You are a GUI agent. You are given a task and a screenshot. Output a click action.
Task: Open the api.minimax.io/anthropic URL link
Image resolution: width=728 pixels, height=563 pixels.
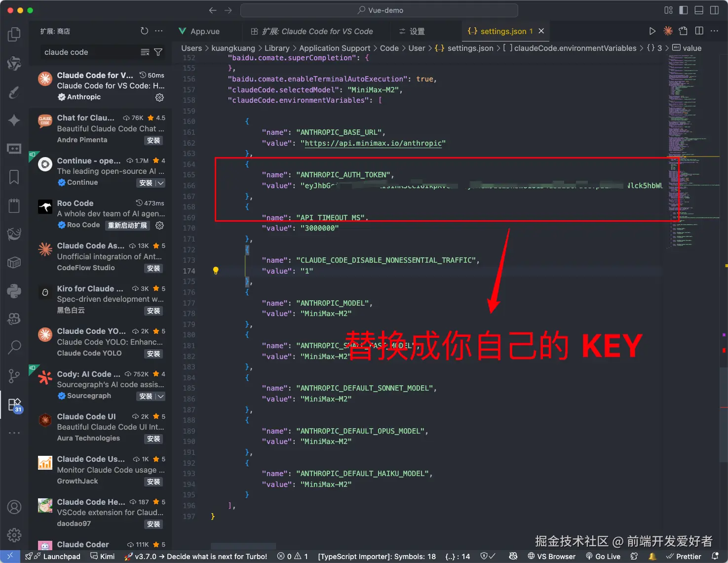pyautogui.click(x=373, y=143)
